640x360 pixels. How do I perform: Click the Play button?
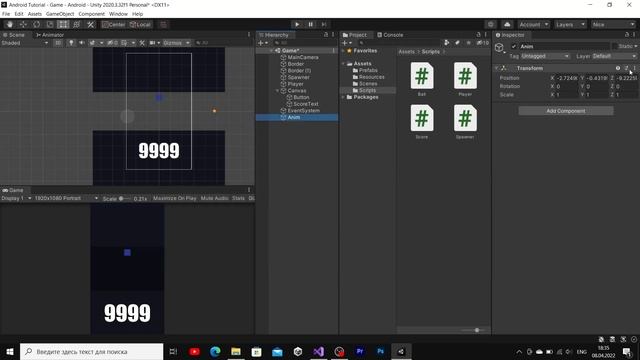pyautogui.click(x=297, y=24)
